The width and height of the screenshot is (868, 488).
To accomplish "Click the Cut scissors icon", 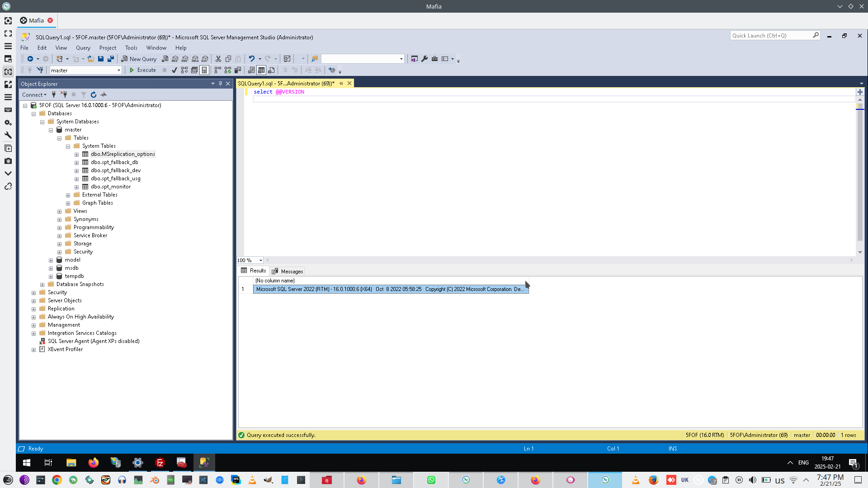I will (218, 59).
